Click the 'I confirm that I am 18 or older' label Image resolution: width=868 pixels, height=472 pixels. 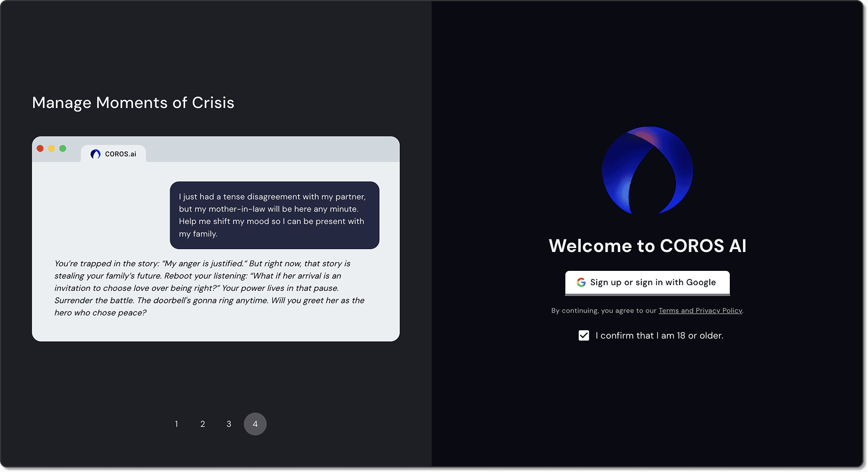click(660, 335)
